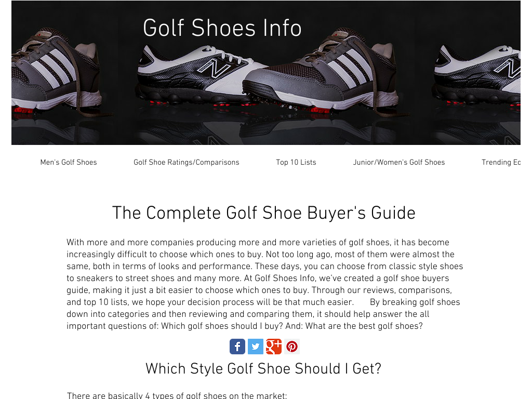This screenshot has height=399, width=532.
Task: Open the Men's Golf Shoes menu
Action: (x=69, y=162)
